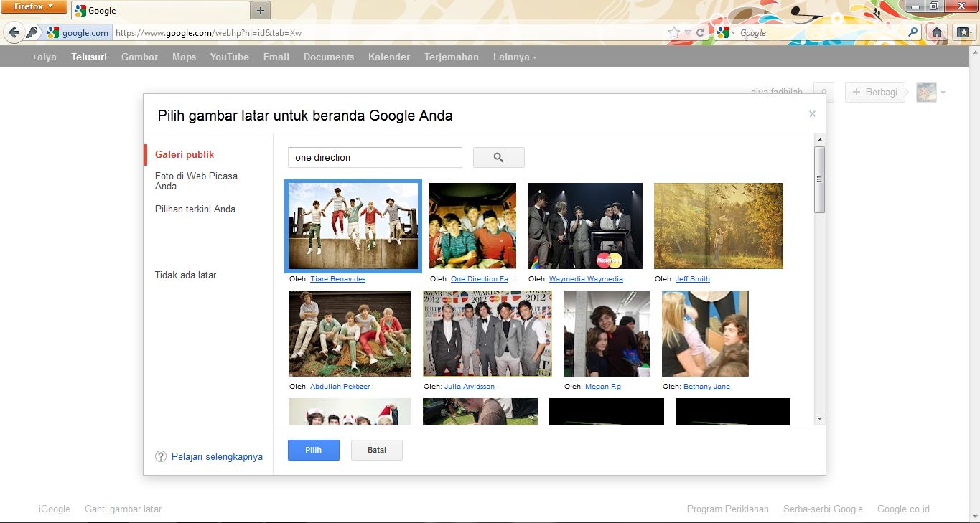Image resolution: width=980 pixels, height=523 pixels.
Task: Click +alya in the Google bar
Action: tap(44, 57)
